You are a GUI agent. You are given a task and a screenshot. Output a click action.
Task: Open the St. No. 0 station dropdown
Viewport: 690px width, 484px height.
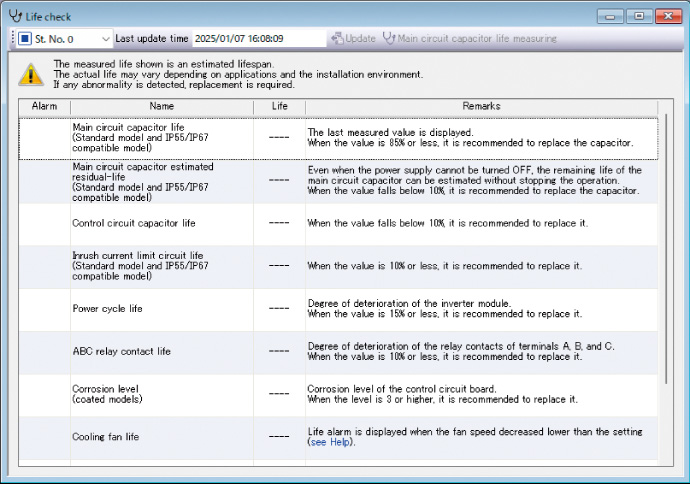tap(64, 39)
